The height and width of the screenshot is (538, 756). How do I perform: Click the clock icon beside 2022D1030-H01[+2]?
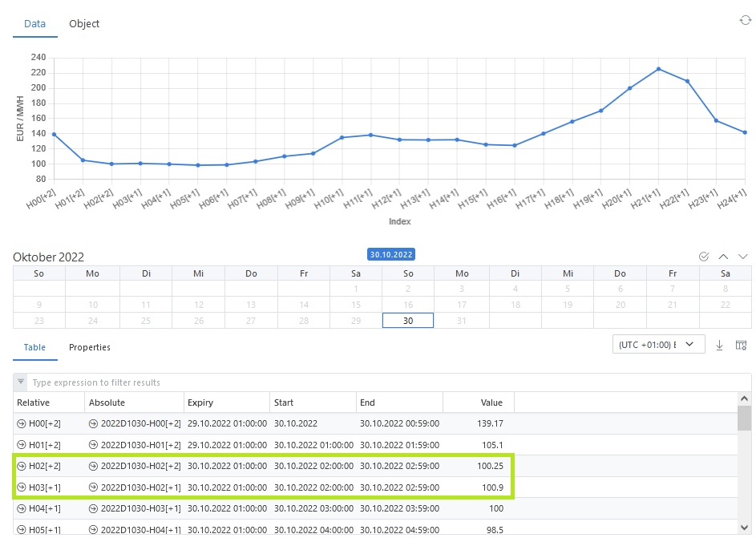[x=93, y=444]
